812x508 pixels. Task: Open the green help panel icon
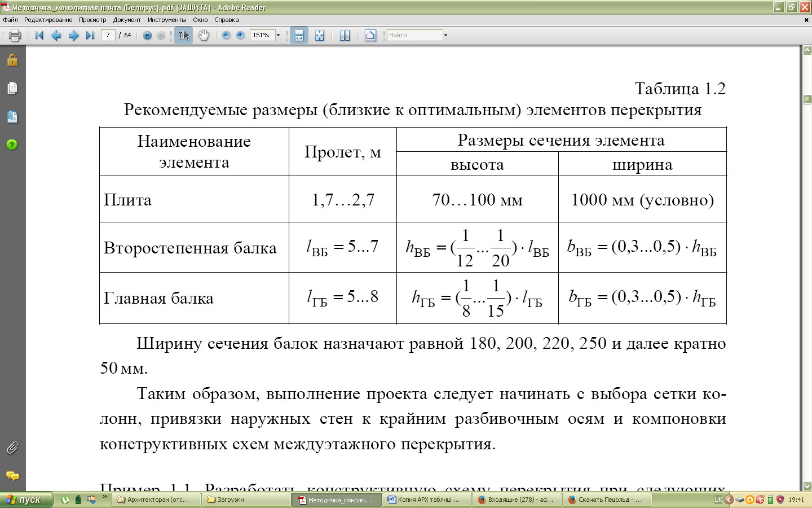(x=12, y=144)
